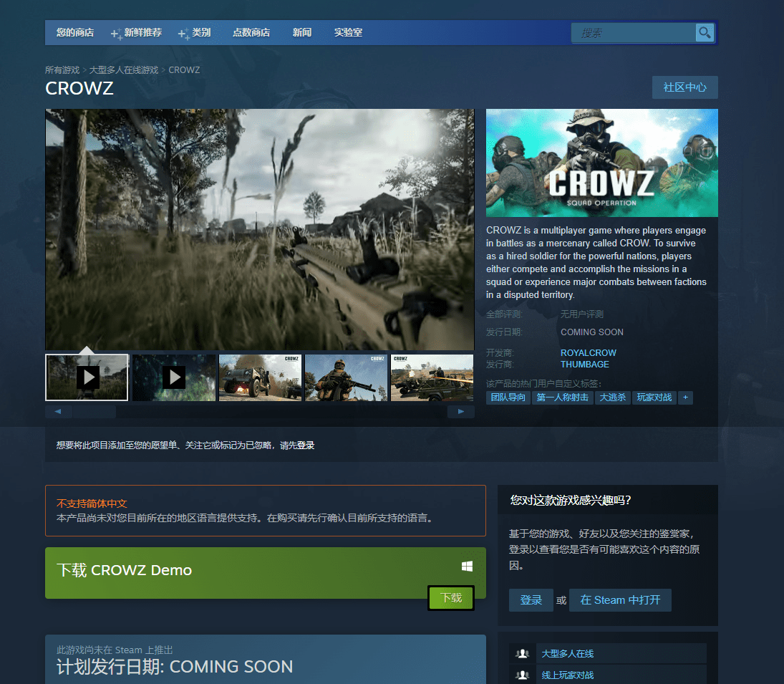Select the jeep screenshot thumbnail
The width and height of the screenshot is (784, 684).
click(260, 377)
